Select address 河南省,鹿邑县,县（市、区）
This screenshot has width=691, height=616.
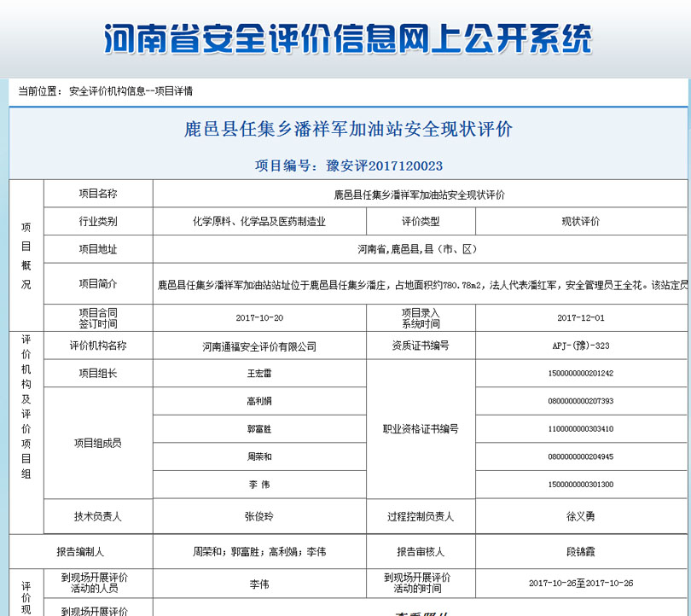417,249
